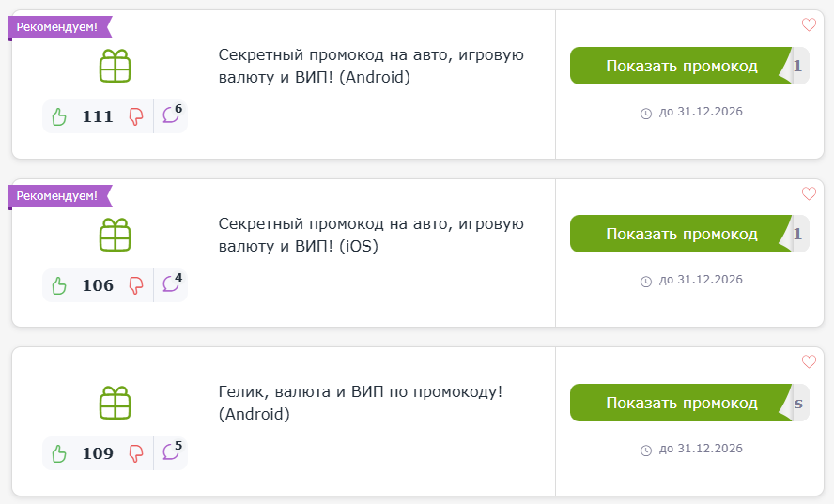Thumbs down the offer with 109 votes
The height and width of the screenshot is (504, 834).
click(136, 453)
